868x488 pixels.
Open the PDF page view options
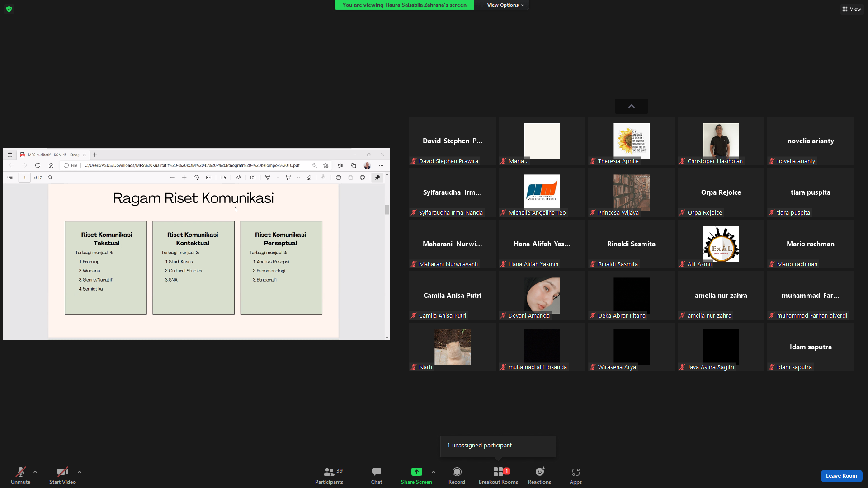point(223,178)
